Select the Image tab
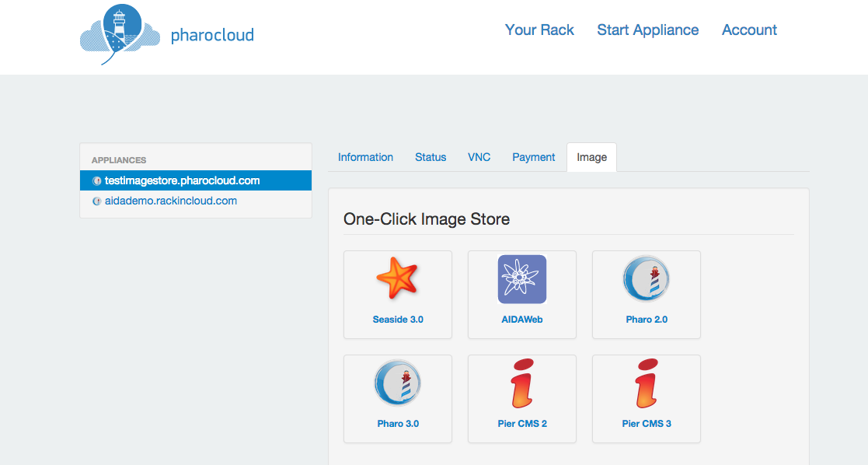 [x=592, y=157]
